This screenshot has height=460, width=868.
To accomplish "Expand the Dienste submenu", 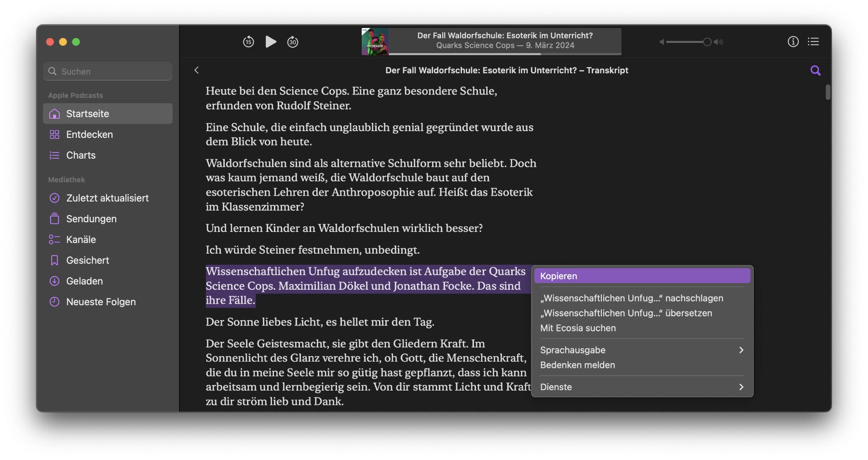I will tap(641, 387).
